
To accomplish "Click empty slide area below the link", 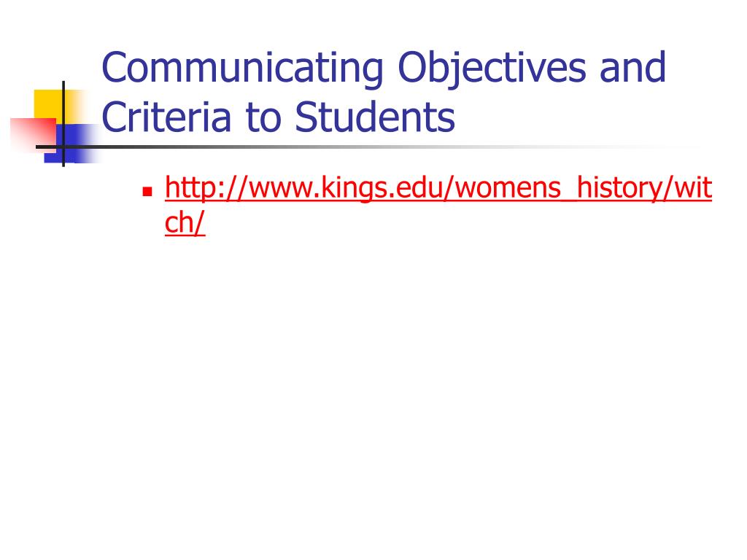I will 373,381.
